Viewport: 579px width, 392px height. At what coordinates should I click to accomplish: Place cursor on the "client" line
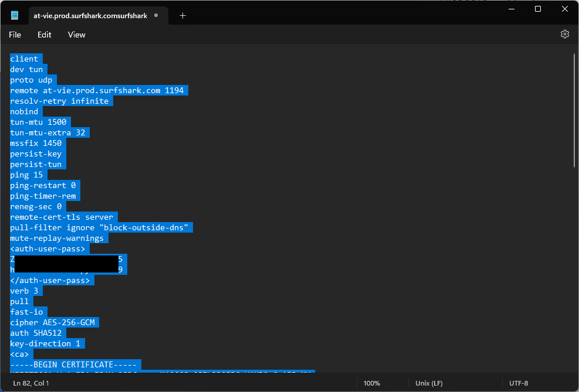click(x=24, y=59)
